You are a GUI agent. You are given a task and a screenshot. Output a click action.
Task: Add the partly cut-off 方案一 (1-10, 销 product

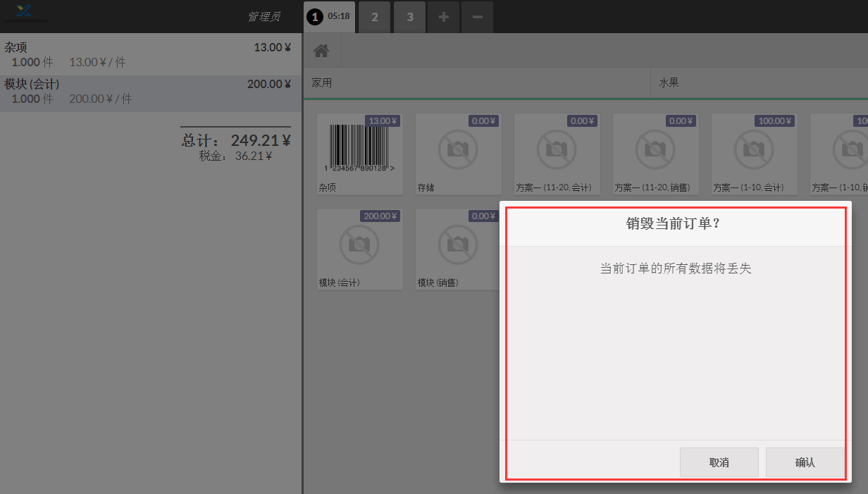coord(839,154)
